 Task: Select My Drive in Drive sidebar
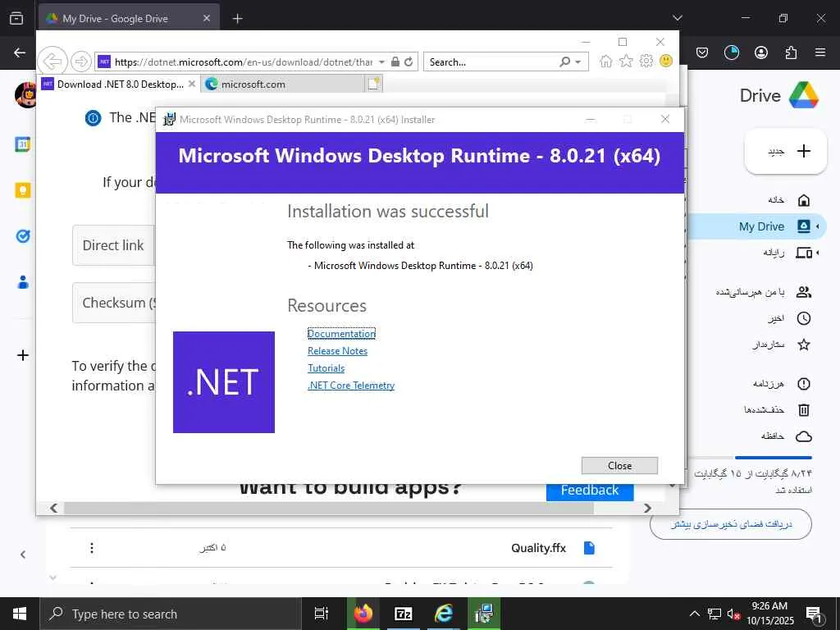pos(756,226)
